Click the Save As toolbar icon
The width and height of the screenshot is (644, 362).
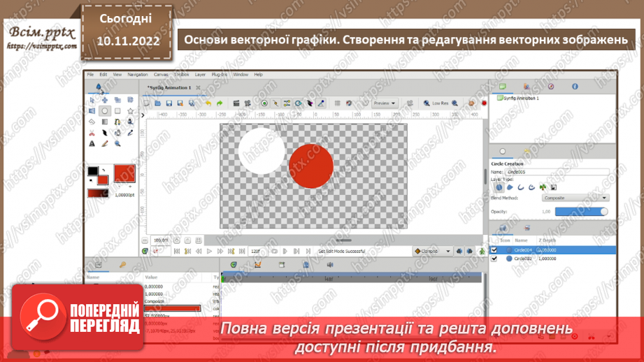[x=180, y=103]
